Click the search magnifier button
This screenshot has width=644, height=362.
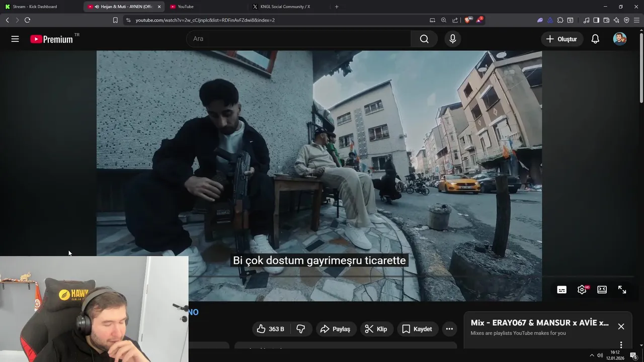(424, 39)
